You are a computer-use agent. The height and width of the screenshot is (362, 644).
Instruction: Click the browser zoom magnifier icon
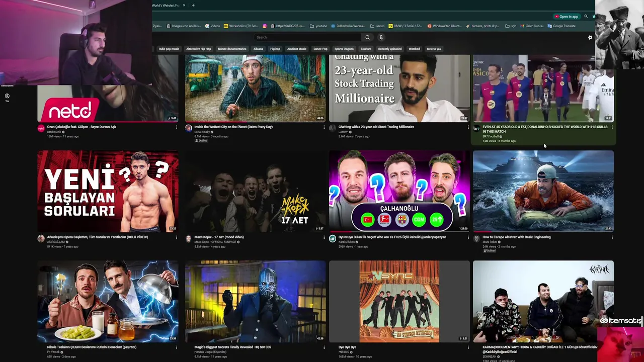586,17
